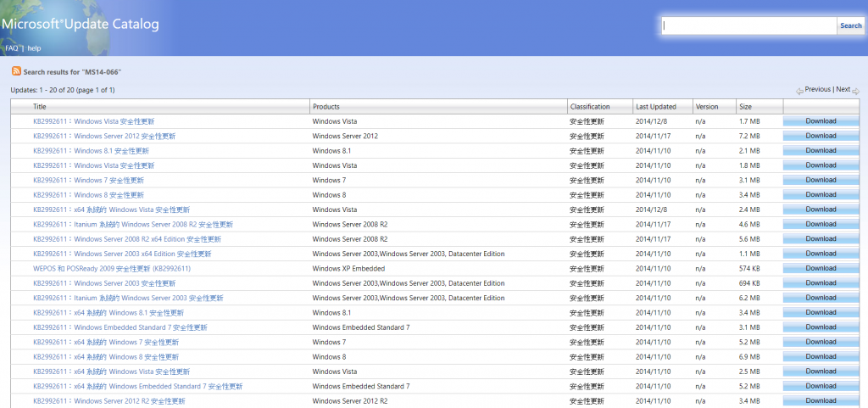Download the 7.2 MB Windows Server 2012 update
The height and width of the screenshot is (408, 868).
(x=821, y=137)
